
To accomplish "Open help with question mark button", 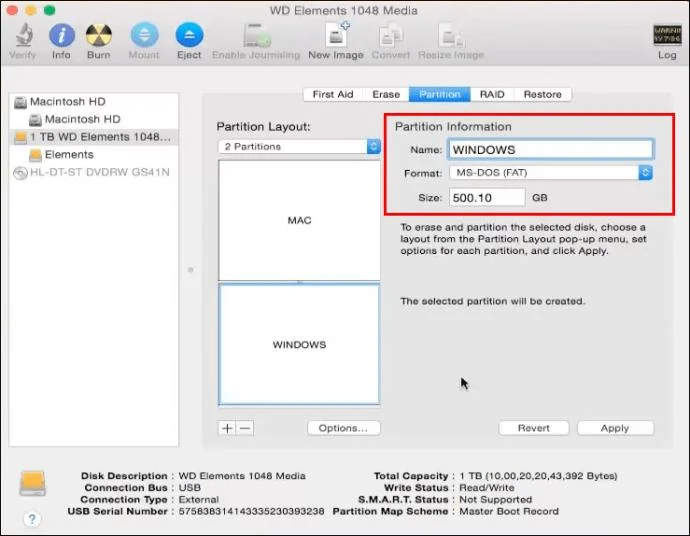I will click(x=32, y=519).
